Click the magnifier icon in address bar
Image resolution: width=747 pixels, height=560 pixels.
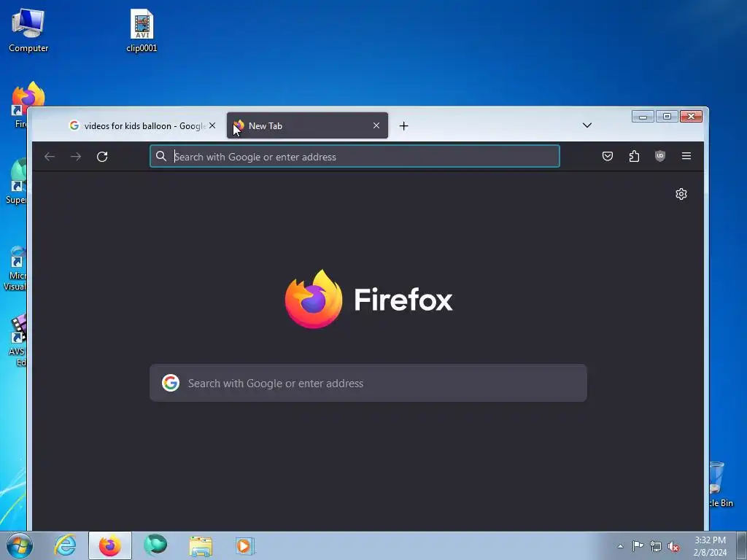pos(161,156)
